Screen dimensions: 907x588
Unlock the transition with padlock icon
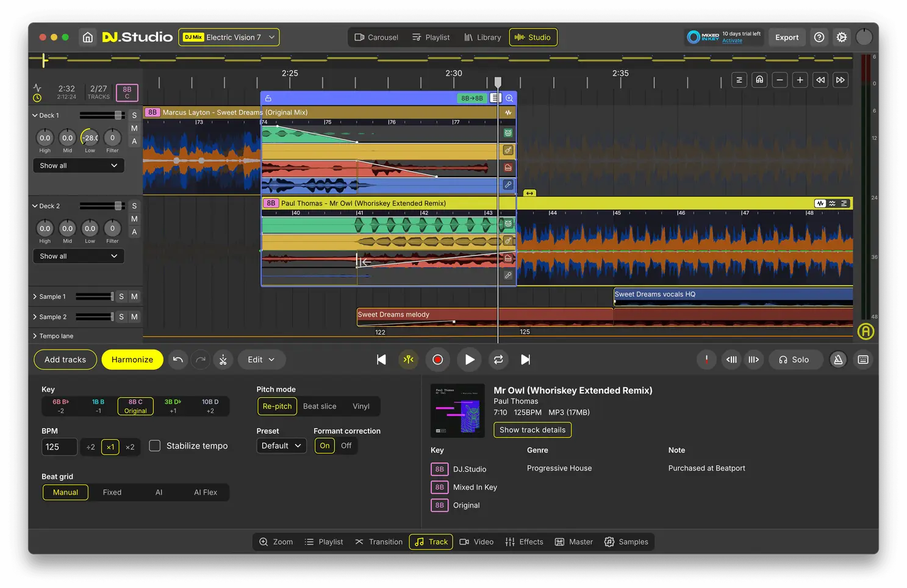point(268,98)
